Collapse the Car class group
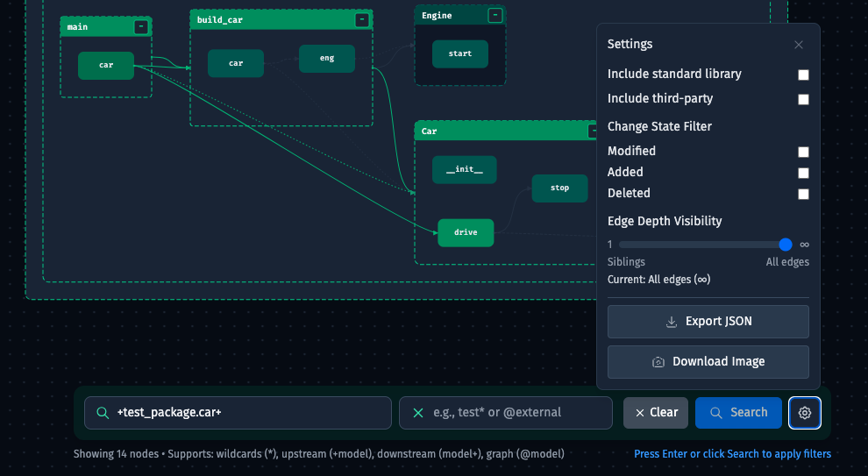The image size is (868, 476). [593, 131]
